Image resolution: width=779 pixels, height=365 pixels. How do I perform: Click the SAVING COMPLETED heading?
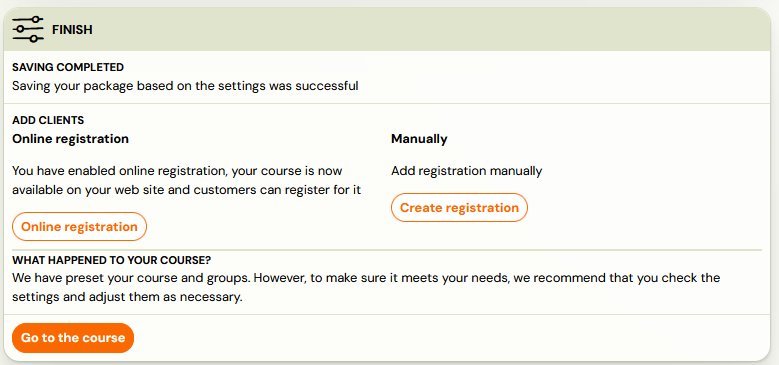click(x=68, y=67)
